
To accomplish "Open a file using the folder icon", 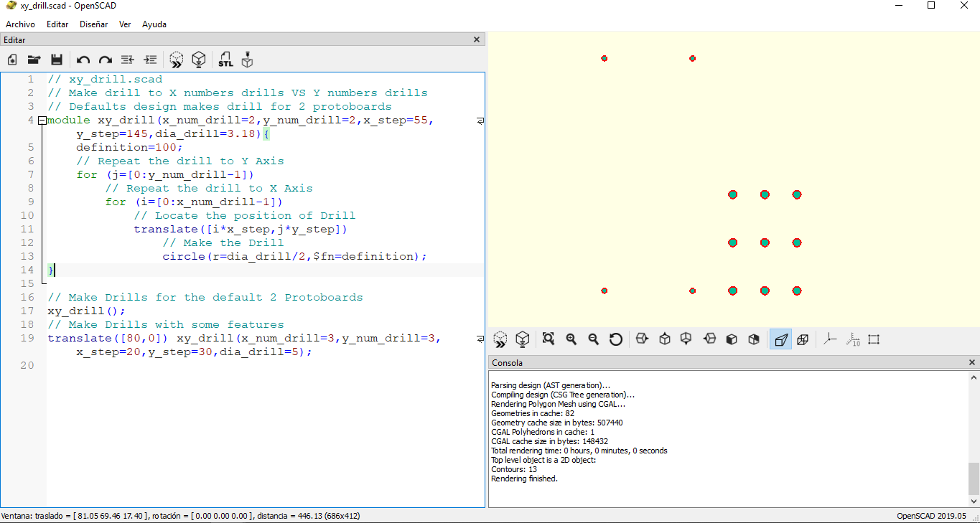I will tap(34, 60).
